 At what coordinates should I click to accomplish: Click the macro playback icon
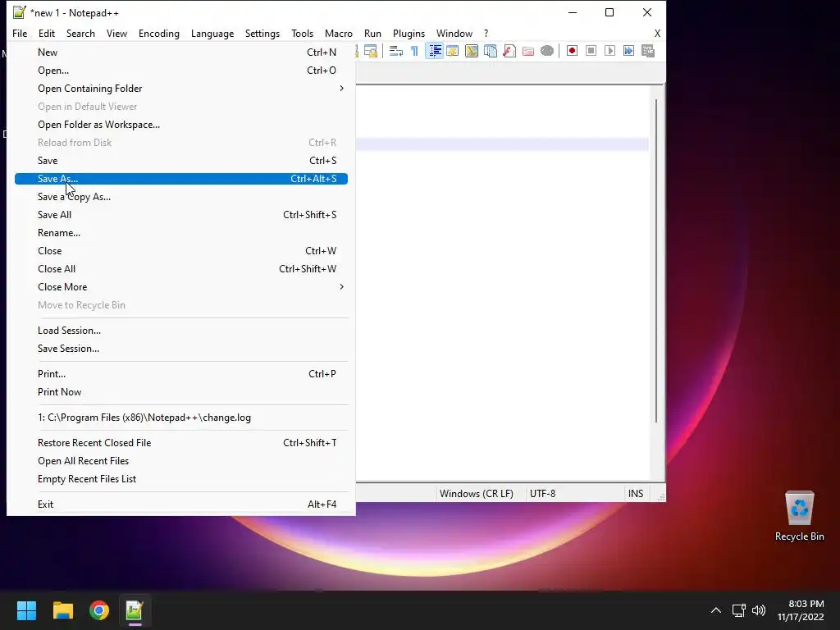[x=609, y=51]
